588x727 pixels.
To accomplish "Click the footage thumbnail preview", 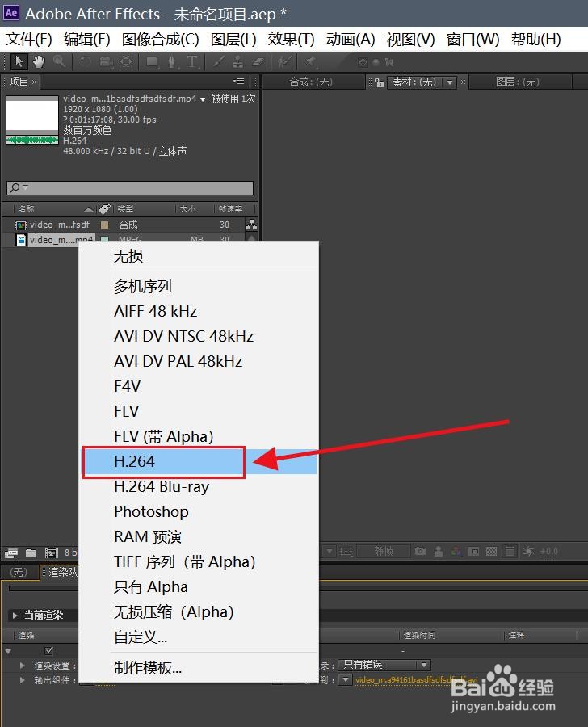I will pos(32,120).
